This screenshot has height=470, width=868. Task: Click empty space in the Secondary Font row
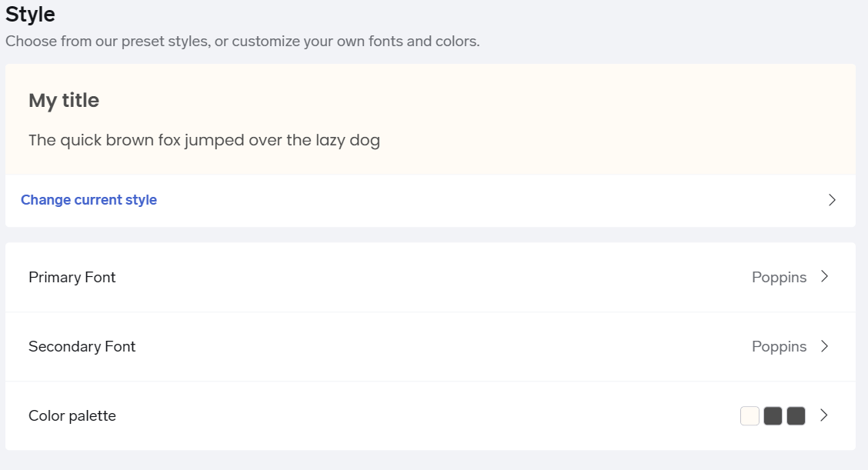tap(431, 346)
